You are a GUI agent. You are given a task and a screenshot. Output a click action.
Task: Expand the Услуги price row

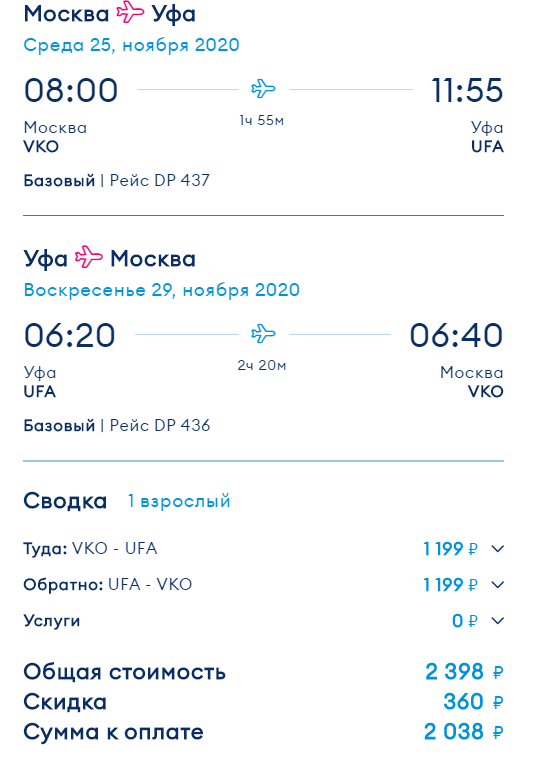498,620
